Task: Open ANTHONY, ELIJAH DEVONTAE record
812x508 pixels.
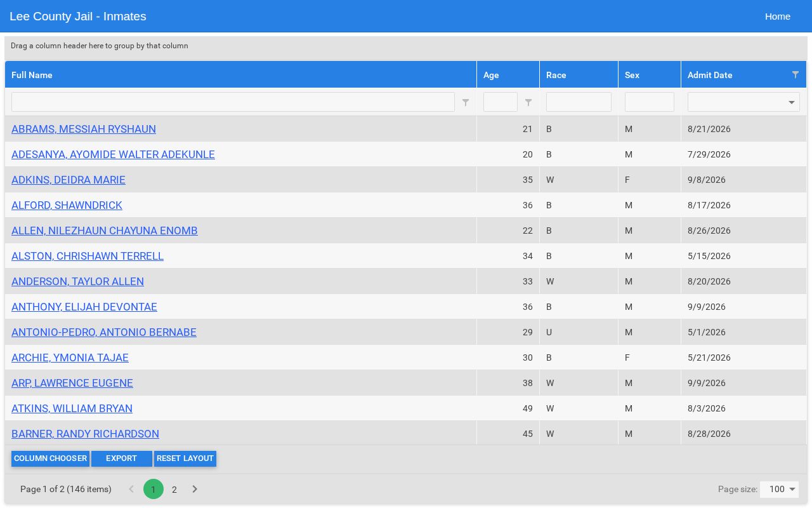Action: (84, 307)
